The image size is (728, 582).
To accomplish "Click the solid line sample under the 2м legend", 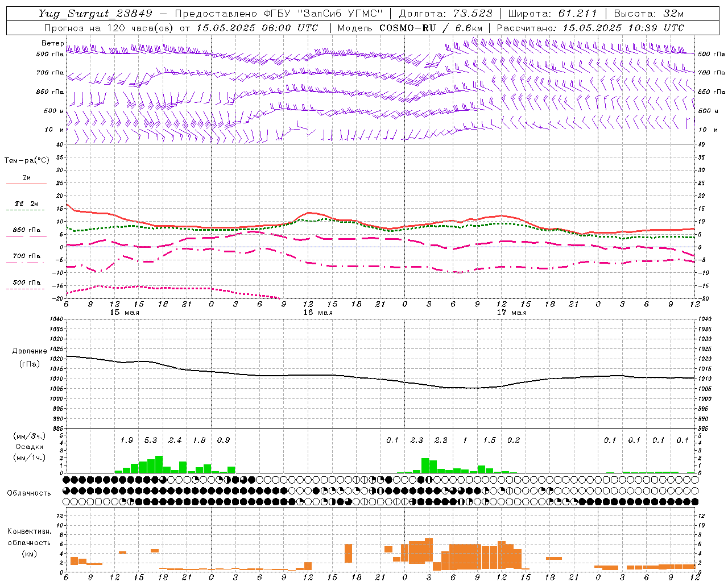I will [26, 184].
